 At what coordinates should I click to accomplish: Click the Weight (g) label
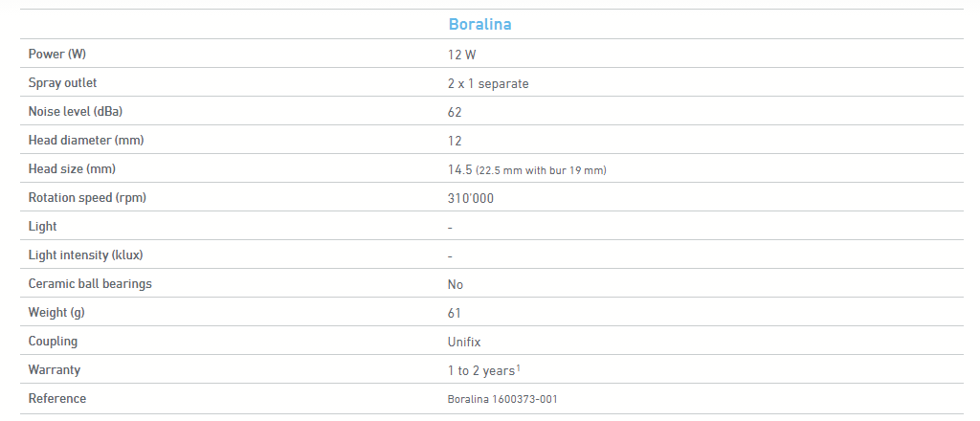pyautogui.click(x=60, y=313)
